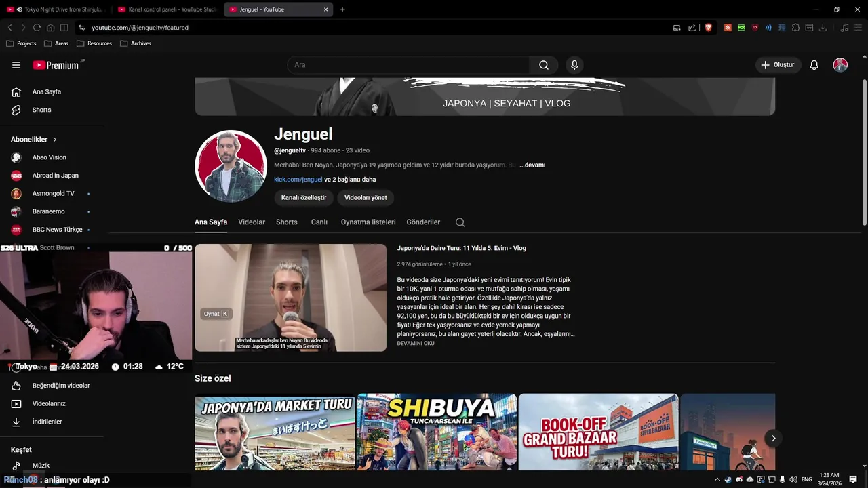Switch to Videolar channel tab
Image resolution: width=868 pixels, height=488 pixels.
click(252, 222)
